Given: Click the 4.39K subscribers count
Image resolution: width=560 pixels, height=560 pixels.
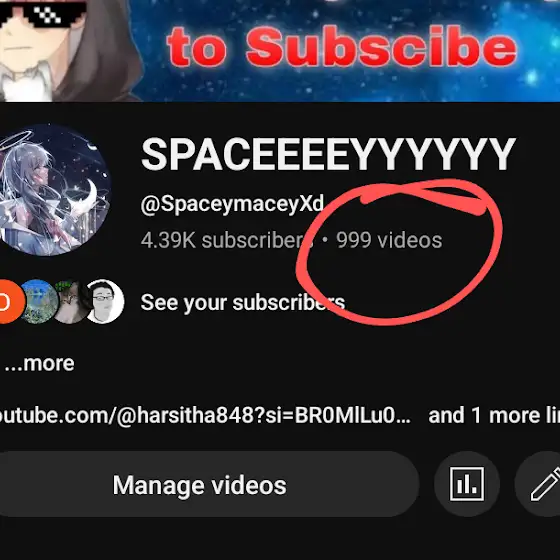Looking at the screenshot, I should pos(227,240).
